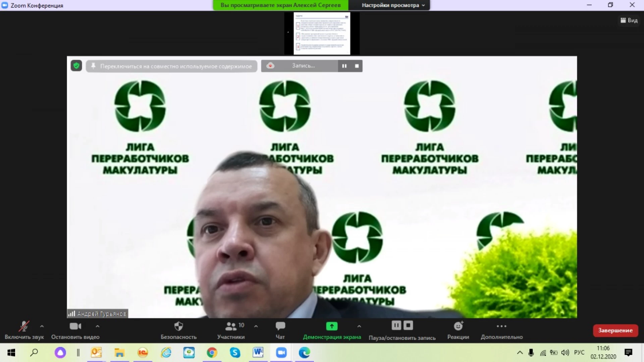Pause recording in top Запись indicator

[x=344, y=66]
